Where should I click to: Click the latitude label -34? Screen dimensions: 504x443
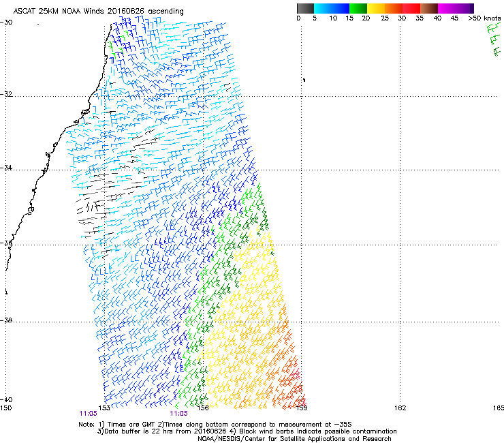point(6,168)
